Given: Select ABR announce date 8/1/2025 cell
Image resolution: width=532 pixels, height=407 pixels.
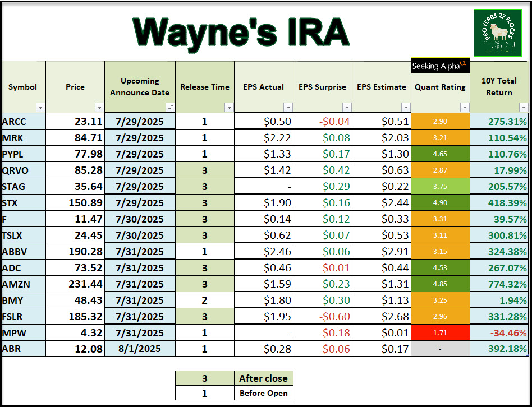Looking at the screenshot, I should [140, 349].
